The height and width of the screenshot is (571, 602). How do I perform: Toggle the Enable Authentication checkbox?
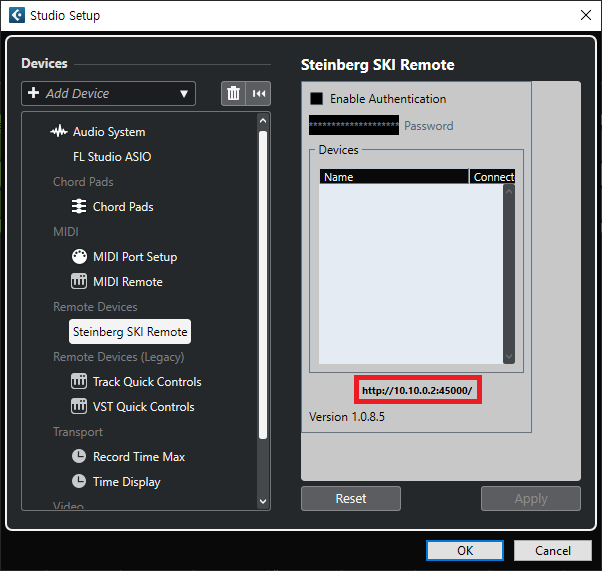[316, 99]
